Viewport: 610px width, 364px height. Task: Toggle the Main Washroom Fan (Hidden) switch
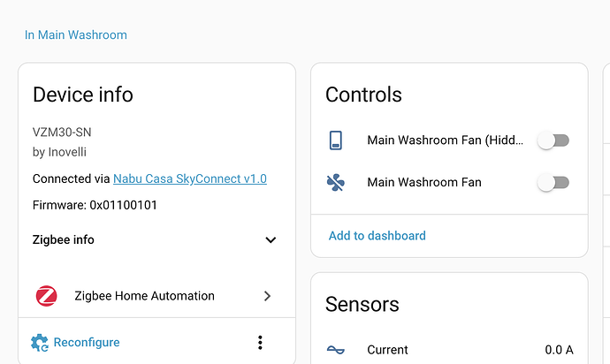[554, 140]
